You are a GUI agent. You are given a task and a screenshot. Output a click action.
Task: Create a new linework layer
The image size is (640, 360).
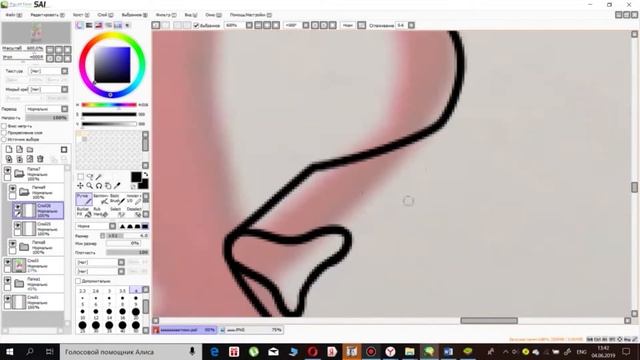point(19,149)
